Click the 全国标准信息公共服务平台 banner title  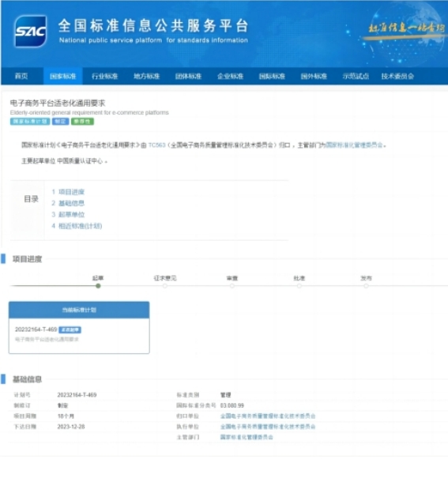(153, 25)
